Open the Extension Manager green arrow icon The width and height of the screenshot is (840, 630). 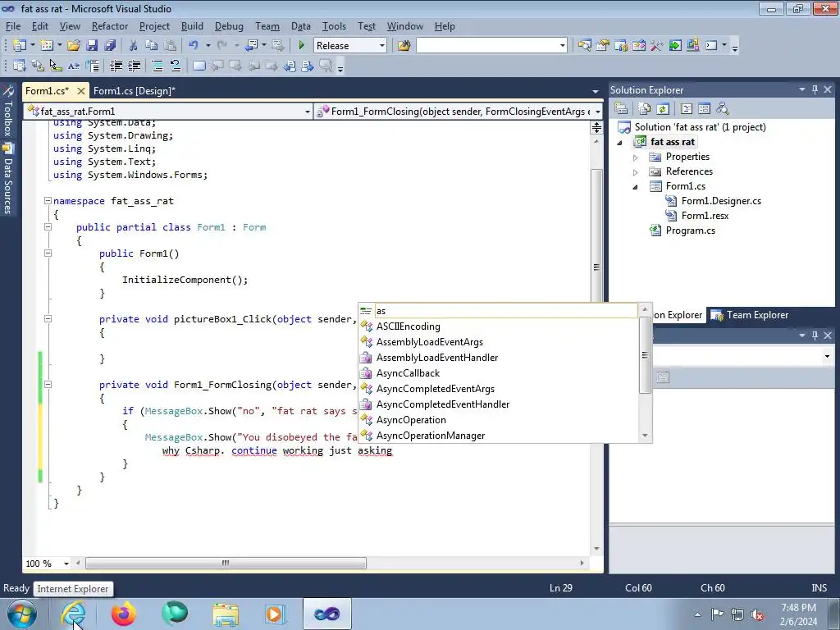click(x=675, y=46)
